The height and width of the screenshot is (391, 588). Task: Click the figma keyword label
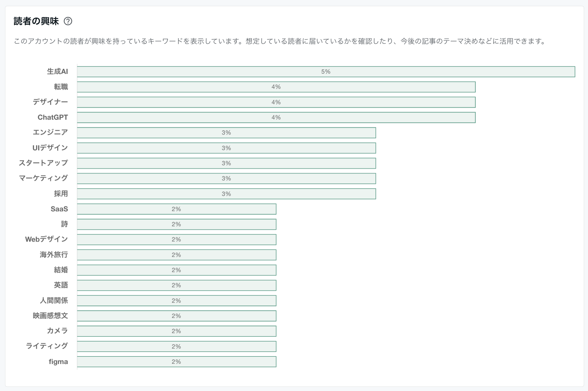(x=58, y=362)
